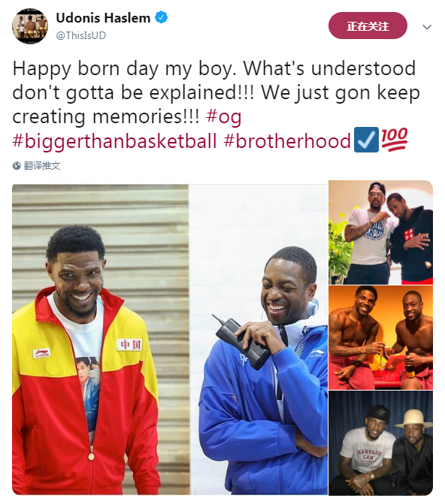Toggle the red following button

[368, 26]
